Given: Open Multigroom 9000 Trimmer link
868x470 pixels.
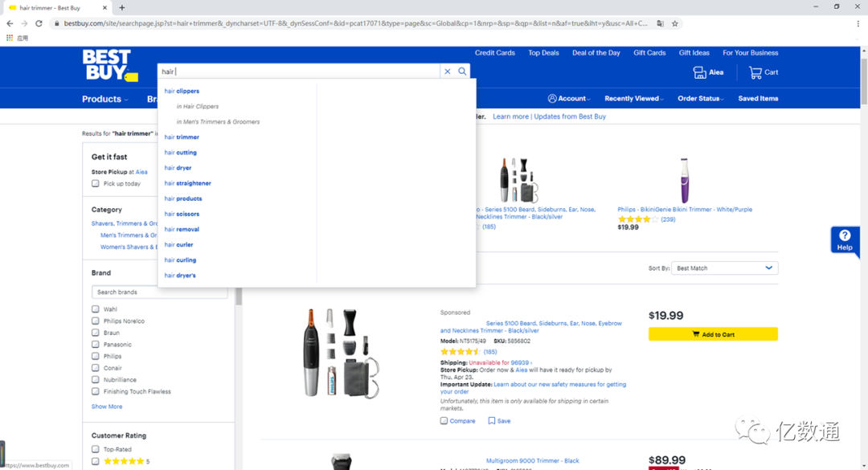Looking at the screenshot, I should 533,460.
